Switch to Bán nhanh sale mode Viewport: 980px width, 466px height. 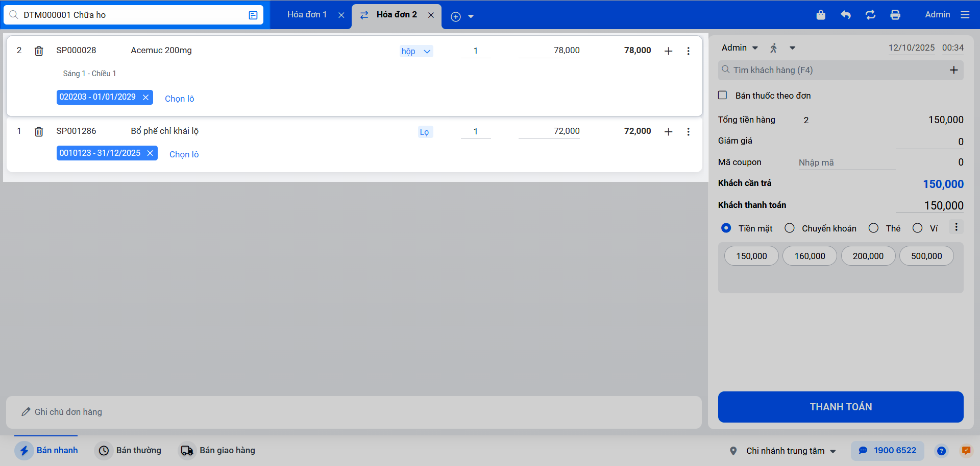click(x=46, y=450)
